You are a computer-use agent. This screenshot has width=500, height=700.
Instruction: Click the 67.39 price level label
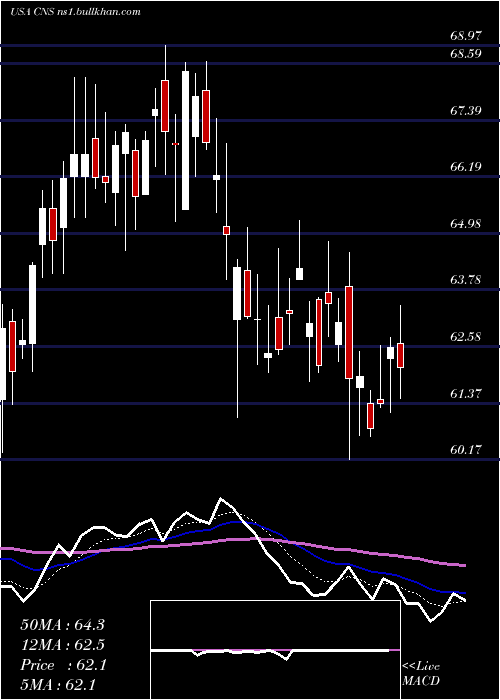(466, 110)
